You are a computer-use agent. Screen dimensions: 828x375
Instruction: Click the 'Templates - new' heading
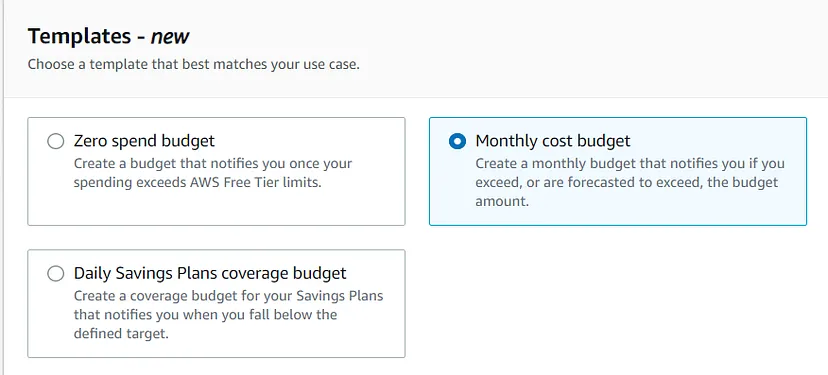[108, 36]
